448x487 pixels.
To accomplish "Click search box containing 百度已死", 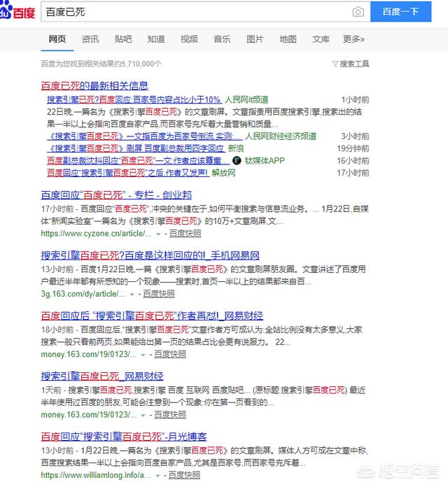I will 205,12.
